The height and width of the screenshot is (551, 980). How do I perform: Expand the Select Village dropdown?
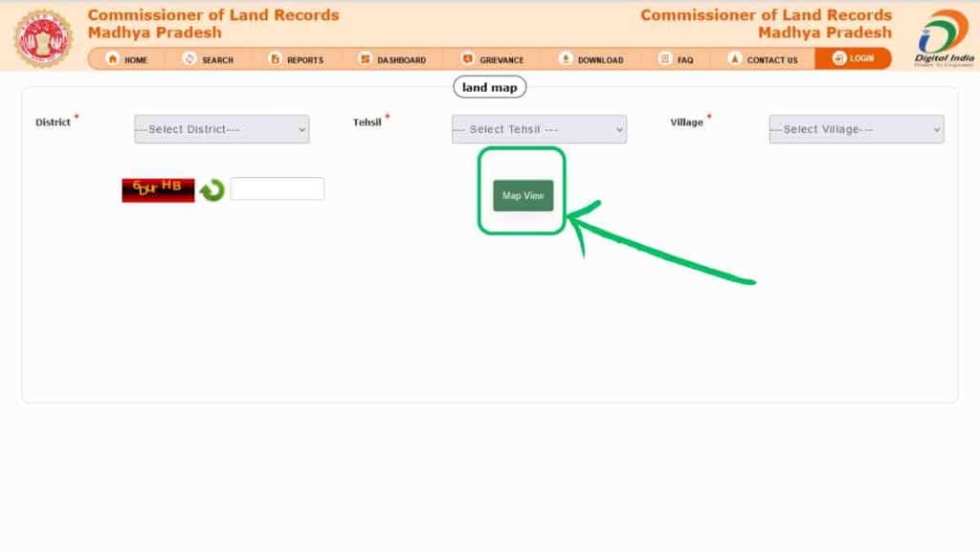[856, 129]
